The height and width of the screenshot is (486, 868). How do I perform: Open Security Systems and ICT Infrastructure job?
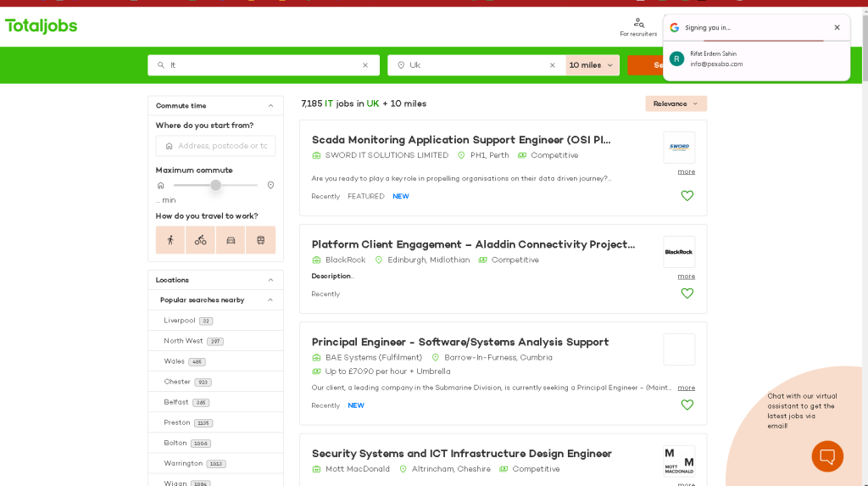click(x=462, y=453)
